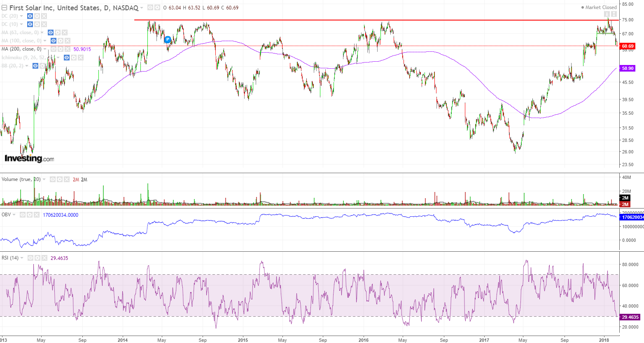Open RSI (14) settings gear
The image size is (644, 343).
point(37,258)
